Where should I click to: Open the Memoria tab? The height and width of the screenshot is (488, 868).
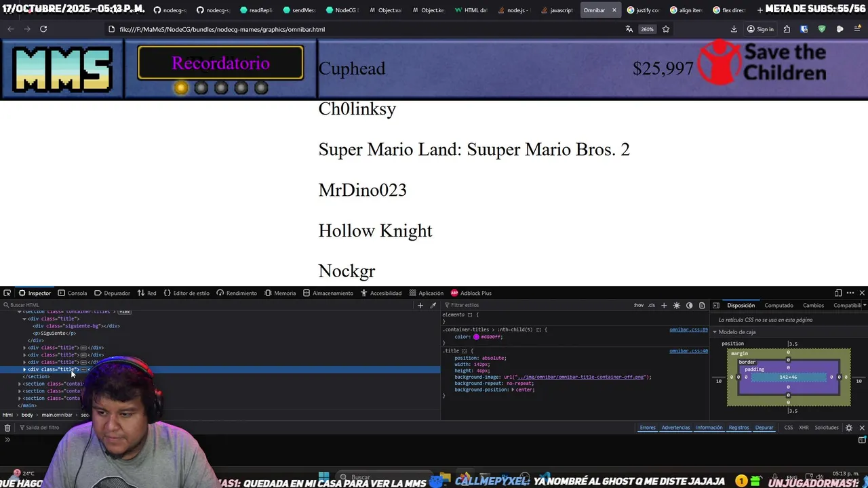(280, 293)
